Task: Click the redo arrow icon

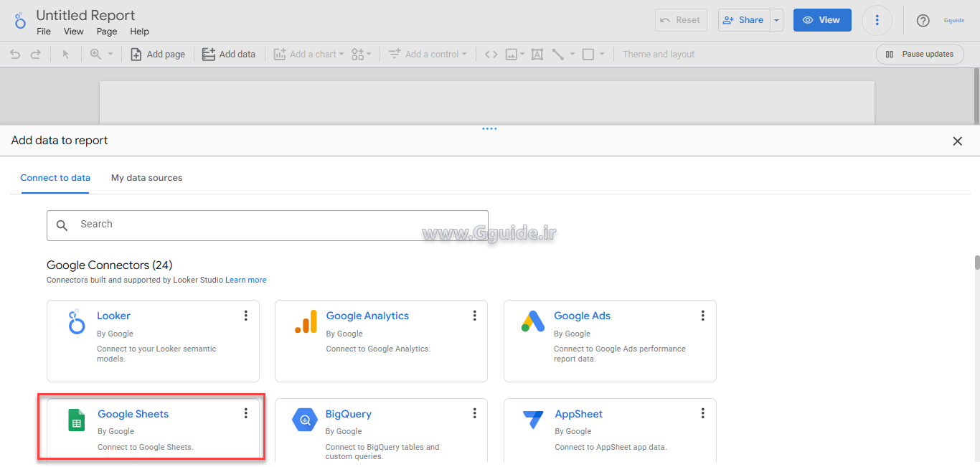Action: point(35,55)
